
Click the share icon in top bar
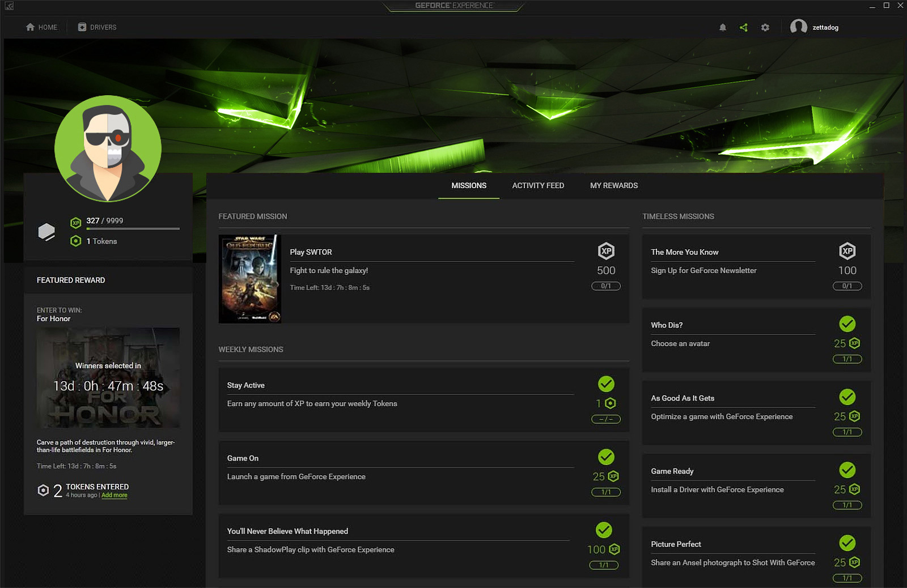click(744, 27)
